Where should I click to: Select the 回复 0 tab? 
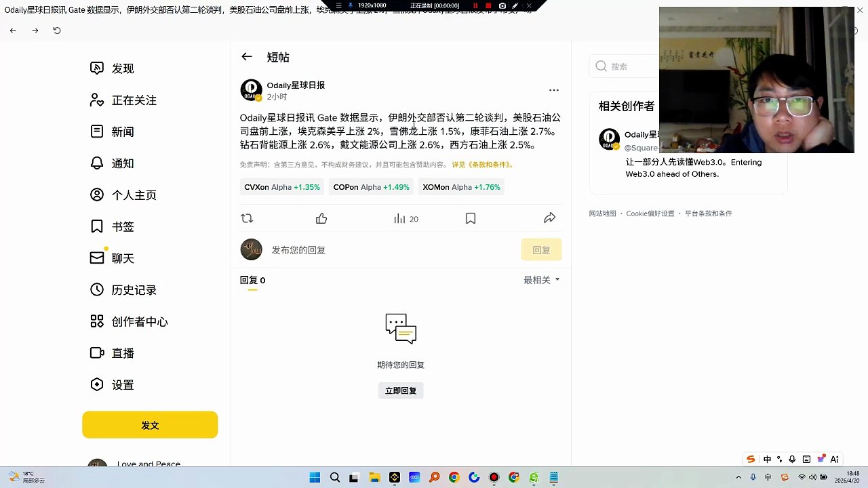pos(252,280)
